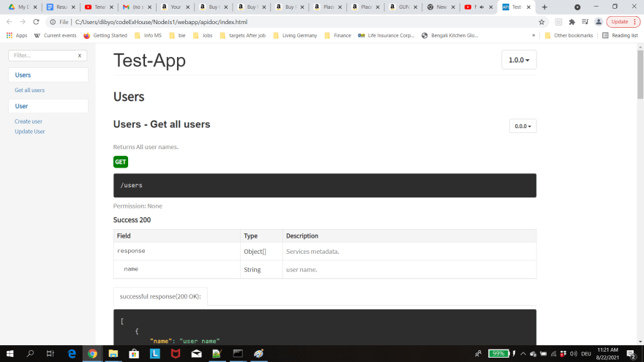Close the muted YouTube tab

[491, 7]
